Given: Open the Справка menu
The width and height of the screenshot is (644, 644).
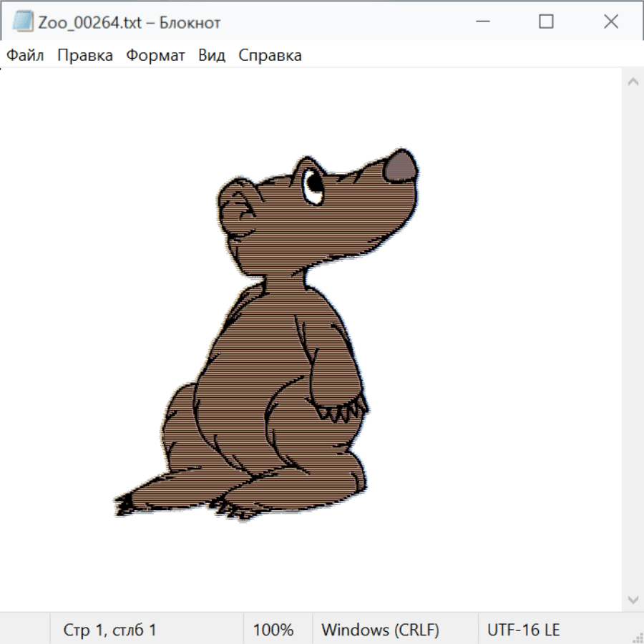Looking at the screenshot, I should click(x=270, y=55).
